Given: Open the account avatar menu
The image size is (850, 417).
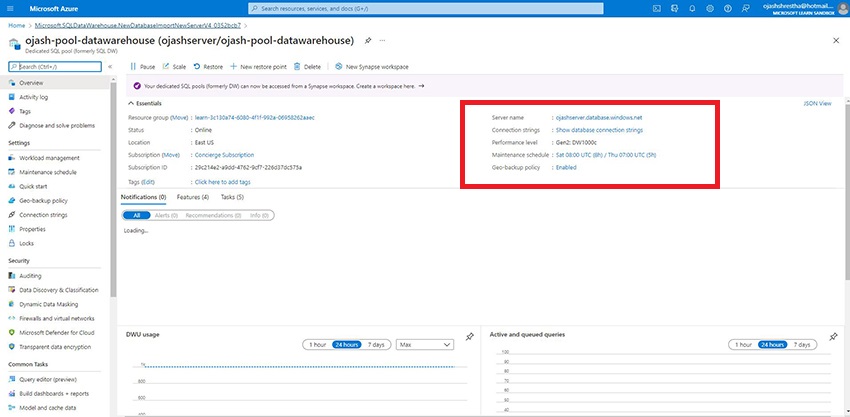Looking at the screenshot, I should click(x=842, y=9).
